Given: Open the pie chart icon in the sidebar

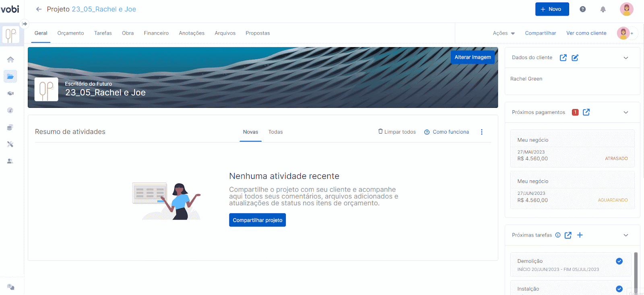Looking at the screenshot, I should (x=10, y=110).
